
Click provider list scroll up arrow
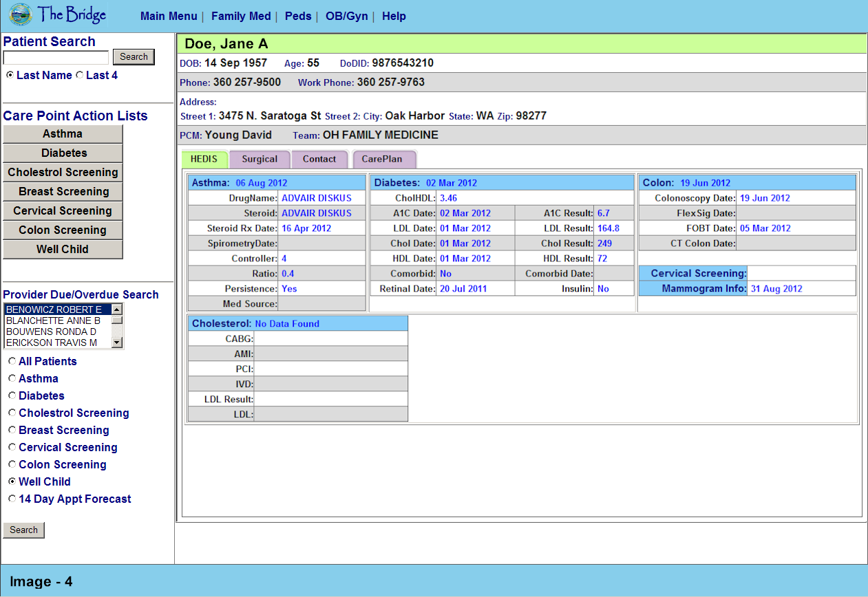(x=117, y=310)
